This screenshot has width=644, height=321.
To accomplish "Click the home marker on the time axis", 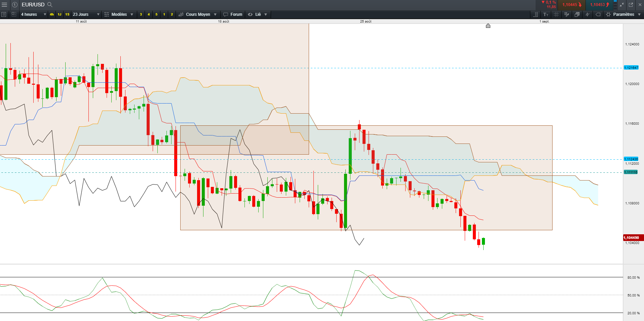I will [488, 26].
